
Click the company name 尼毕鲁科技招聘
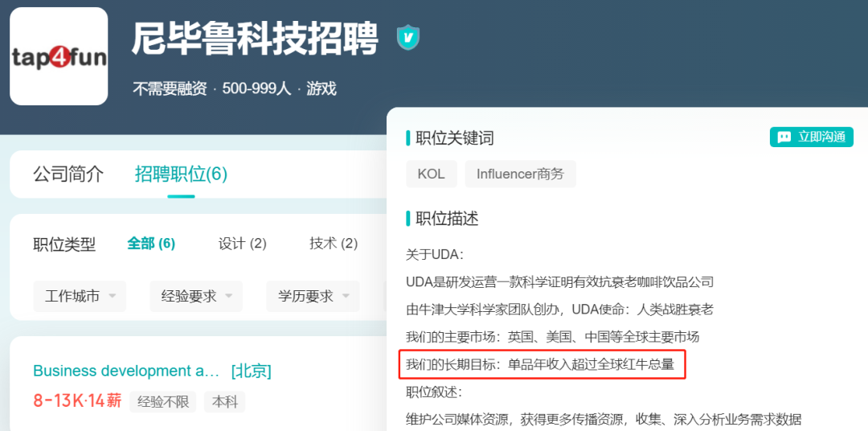(x=256, y=39)
